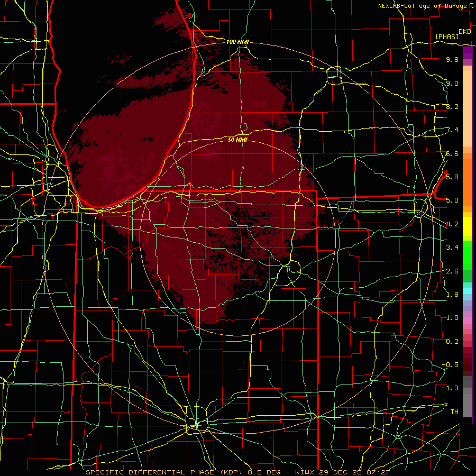Pick the pink swatch beside 1.0
Screen dimensions: 476x476
coord(467,321)
